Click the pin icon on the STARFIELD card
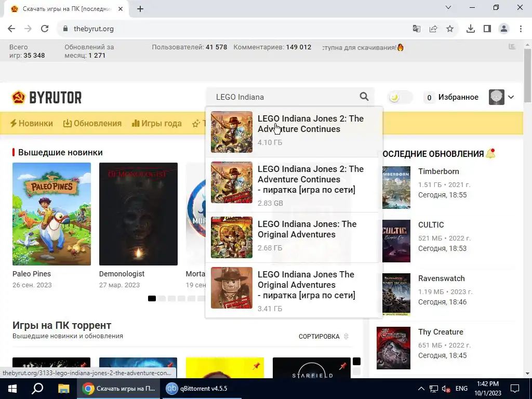 click(x=343, y=366)
